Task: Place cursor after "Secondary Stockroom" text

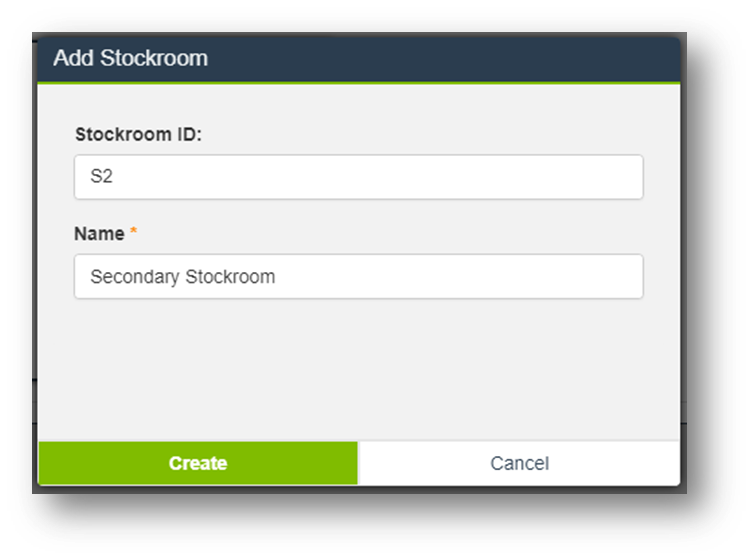Action: 277,277
